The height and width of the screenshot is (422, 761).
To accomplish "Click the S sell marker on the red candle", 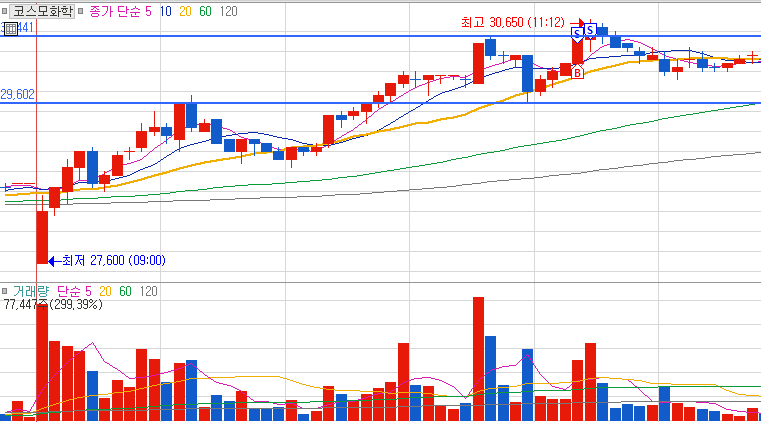I will 577,34.
